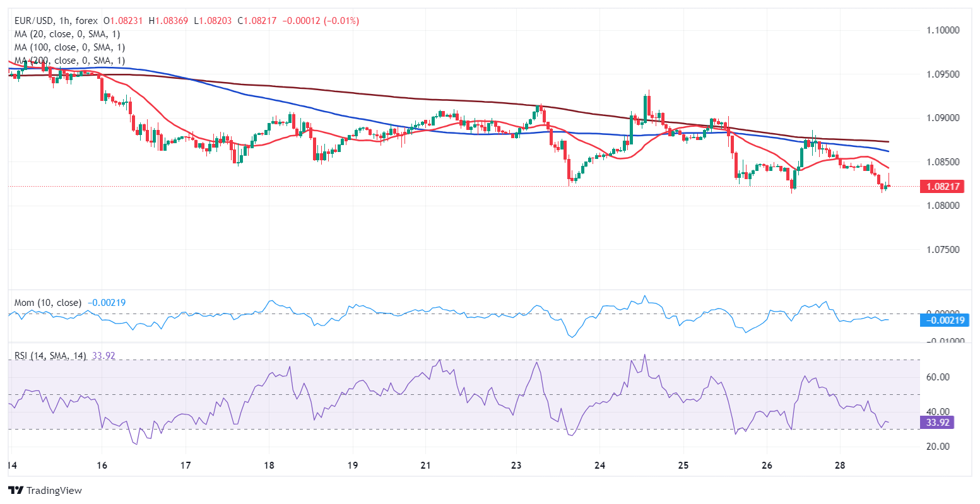Click the date label 23 on time axis
The width and height of the screenshot is (980, 504).
516,466
